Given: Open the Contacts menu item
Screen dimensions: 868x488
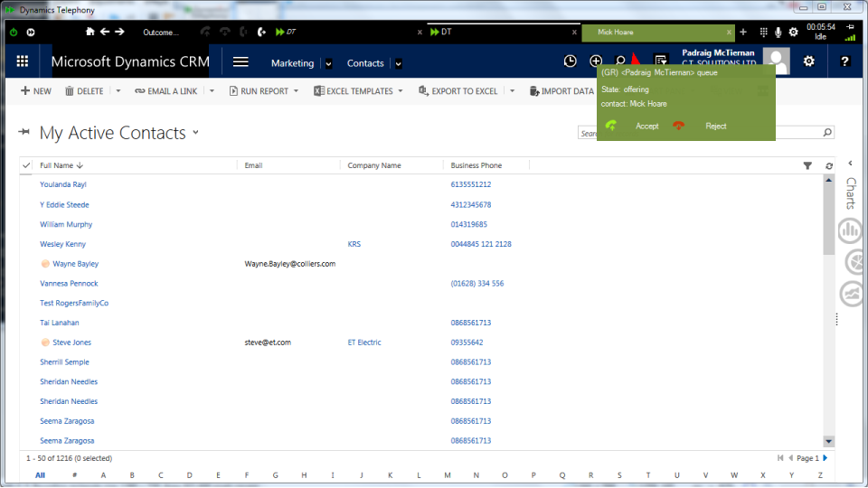Looking at the screenshot, I should pyautogui.click(x=365, y=63).
